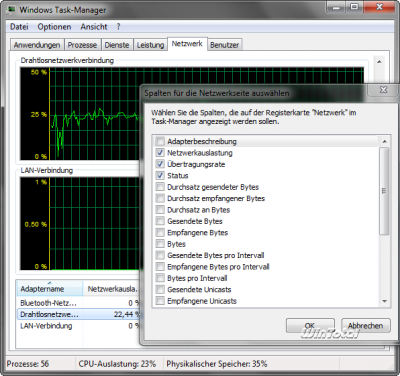Screen dimensions: 400x376
Task: Close the column selection dialog
Action: point(383,90)
